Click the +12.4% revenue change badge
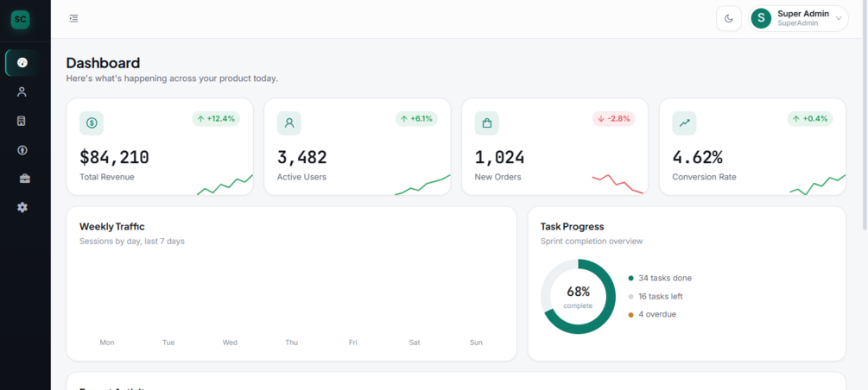868x390 pixels. pyautogui.click(x=216, y=119)
